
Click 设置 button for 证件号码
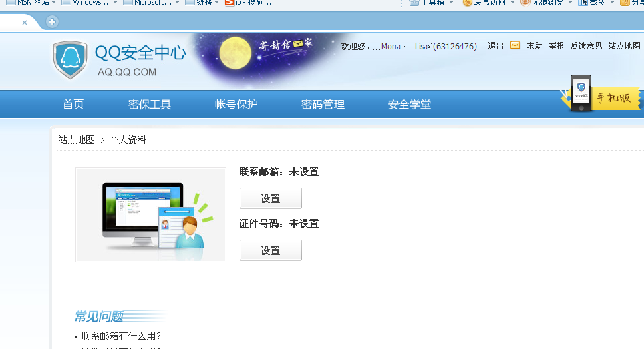[271, 250]
